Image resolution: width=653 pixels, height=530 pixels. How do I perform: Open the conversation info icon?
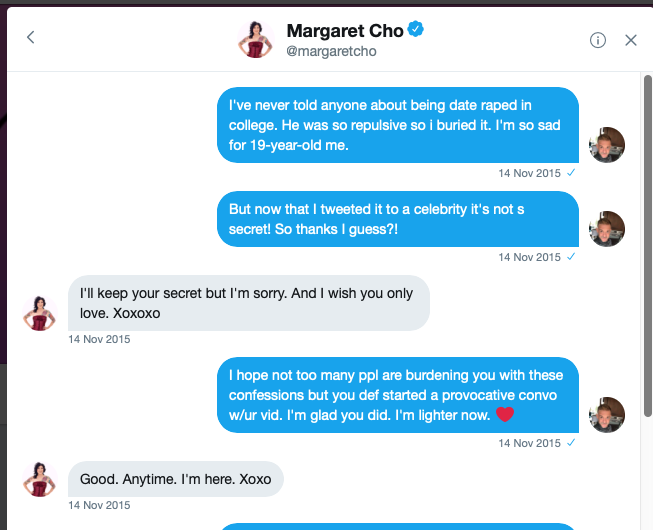pyautogui.click(x=598, y=40)
